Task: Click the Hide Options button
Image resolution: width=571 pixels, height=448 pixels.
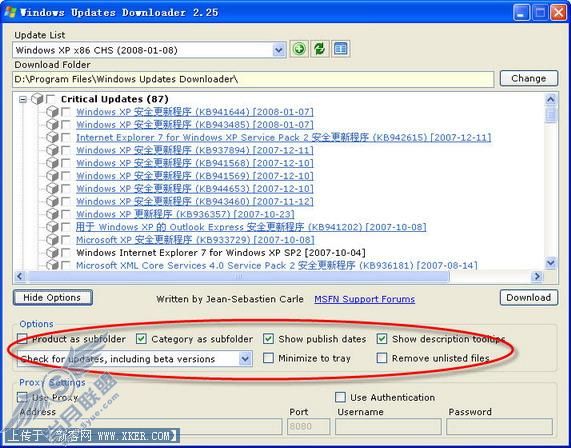Action: coord(52,298)
